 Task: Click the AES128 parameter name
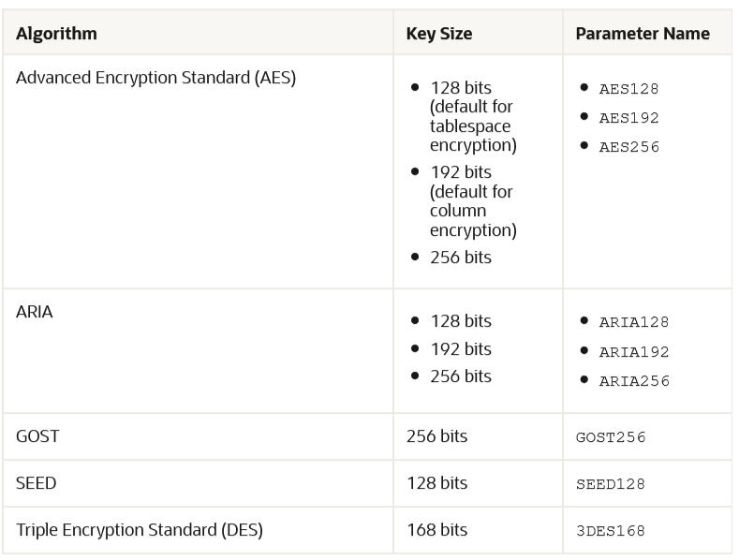(x=629, y=89)
